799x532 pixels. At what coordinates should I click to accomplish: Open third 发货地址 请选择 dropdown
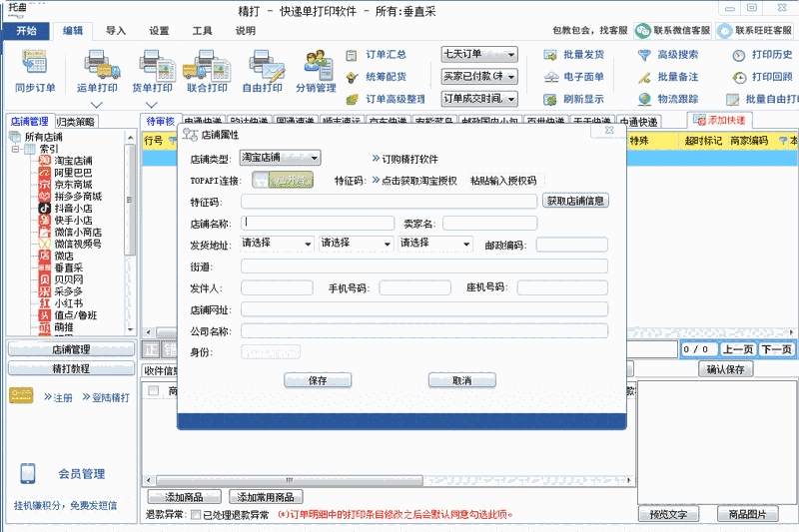point(435,244)
